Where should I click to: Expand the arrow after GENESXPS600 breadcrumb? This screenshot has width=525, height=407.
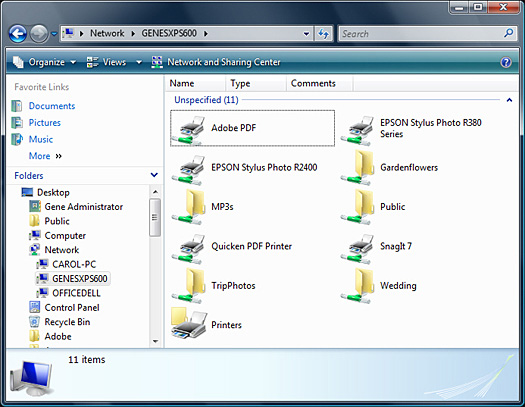[206, 33]
